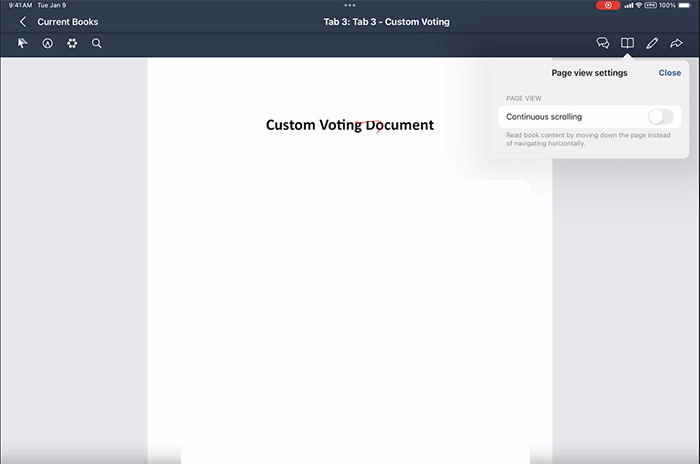Tap the dotted circle toolbar icon
The width and height of the screenshot is (700, 464).
coord(72,44)
